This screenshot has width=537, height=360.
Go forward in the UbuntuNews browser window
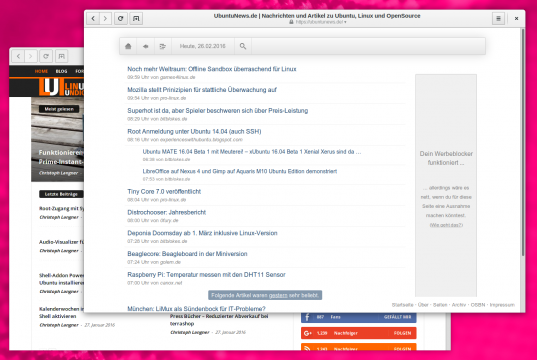pos(105,18)
